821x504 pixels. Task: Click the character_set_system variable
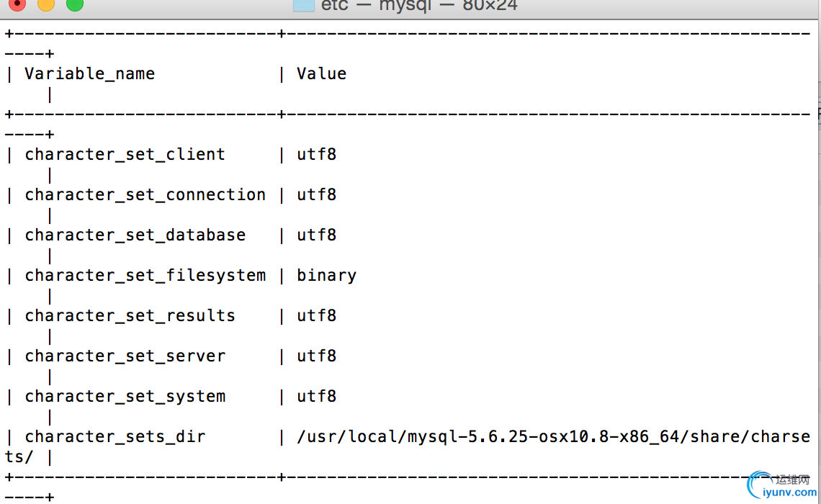pos(125,396)
